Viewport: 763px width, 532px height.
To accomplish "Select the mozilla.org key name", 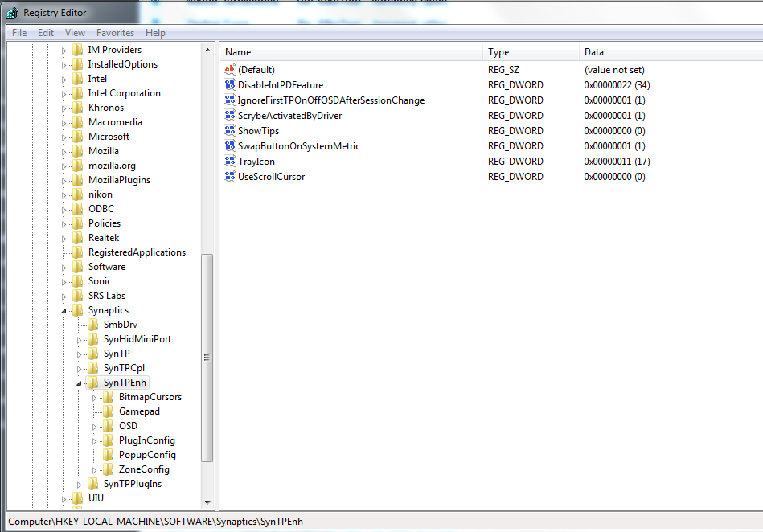I will click(112, 166).
